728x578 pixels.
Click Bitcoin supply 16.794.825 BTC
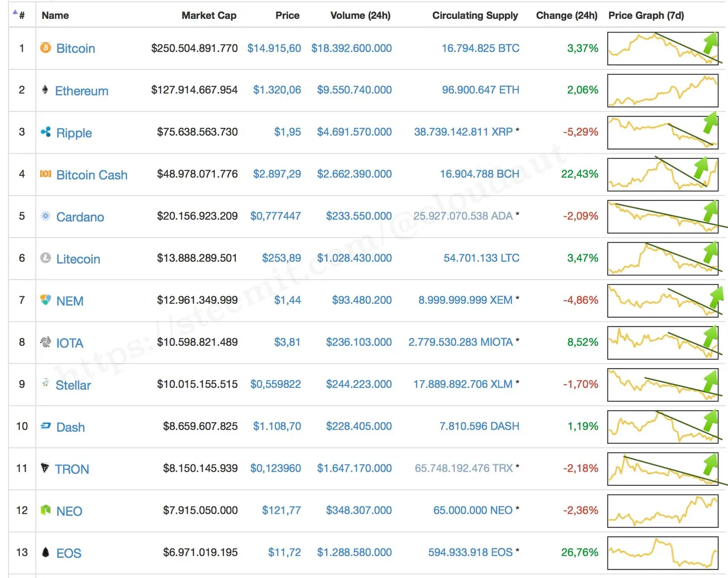pyautogui.click(x=481, y=48)
